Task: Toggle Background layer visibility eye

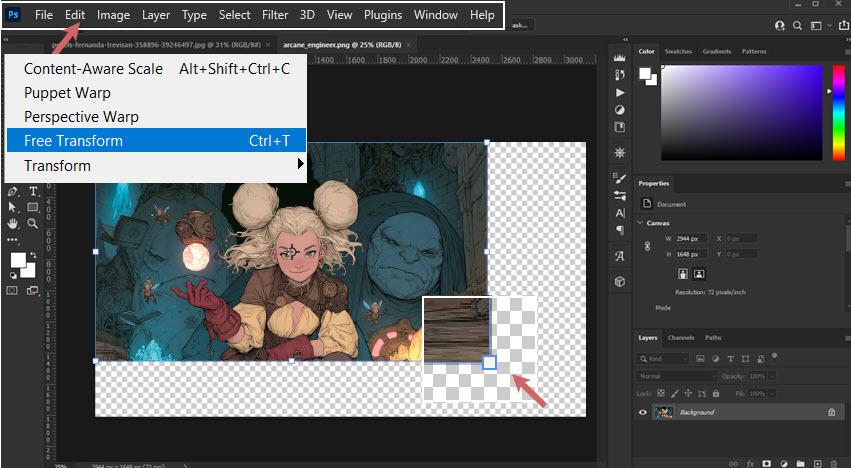Action: pos(643,412)
